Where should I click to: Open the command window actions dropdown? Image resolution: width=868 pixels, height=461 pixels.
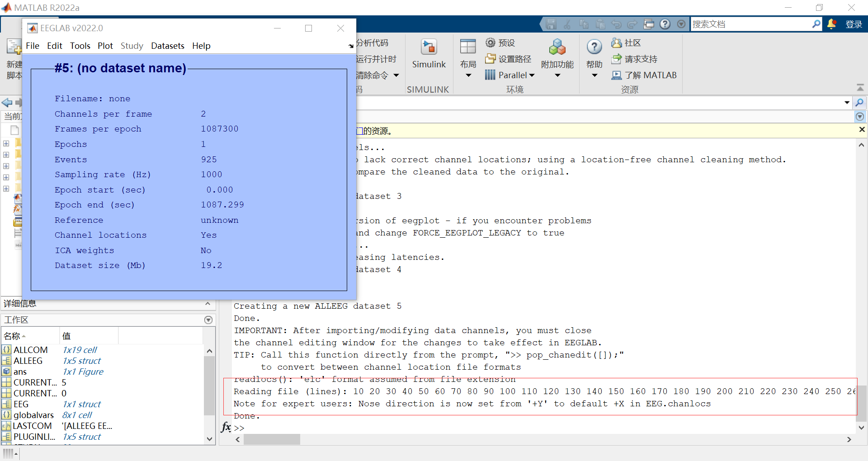[860, 117]
